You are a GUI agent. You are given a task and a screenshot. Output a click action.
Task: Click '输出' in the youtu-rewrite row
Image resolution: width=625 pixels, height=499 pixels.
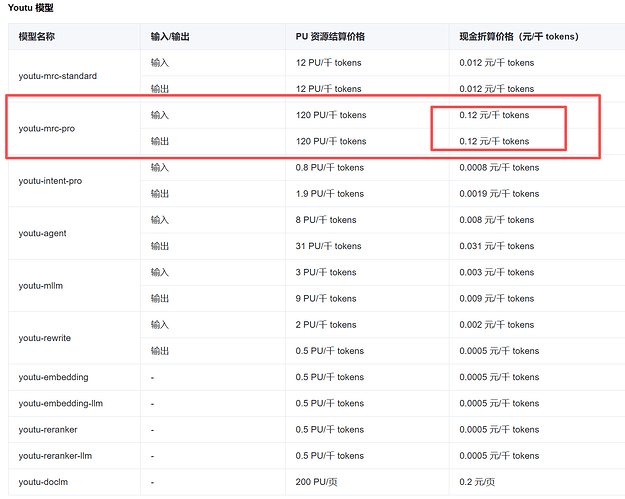pos(160,351)
